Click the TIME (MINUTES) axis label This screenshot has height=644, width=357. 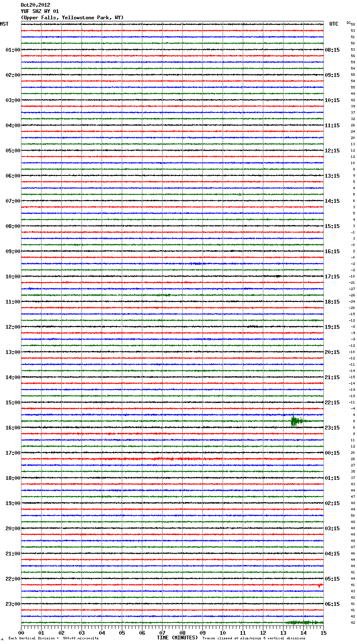coord(177,638)
